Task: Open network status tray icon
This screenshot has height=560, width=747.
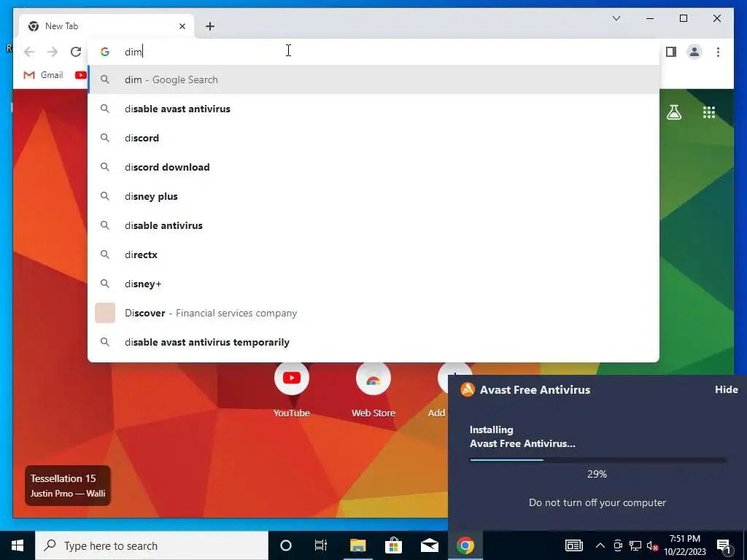Action: (635, 545)
